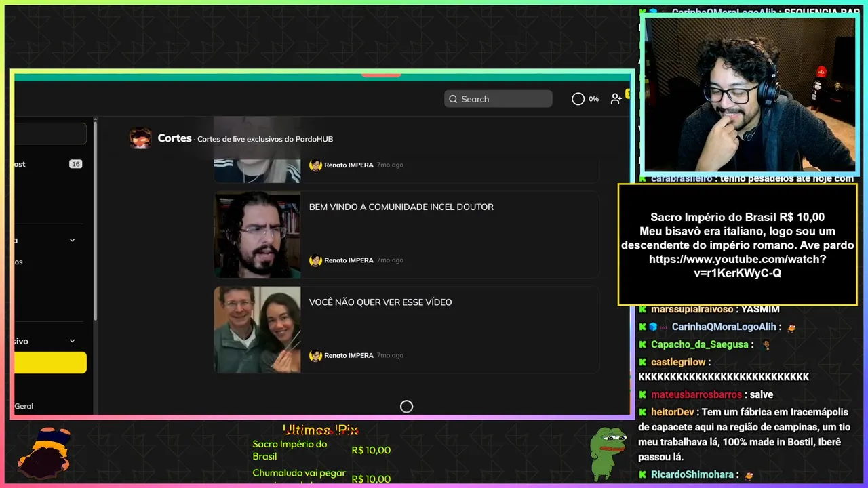Click the 'Últimos !Pix' heading

pyautogui.click(x=320, y=430)
